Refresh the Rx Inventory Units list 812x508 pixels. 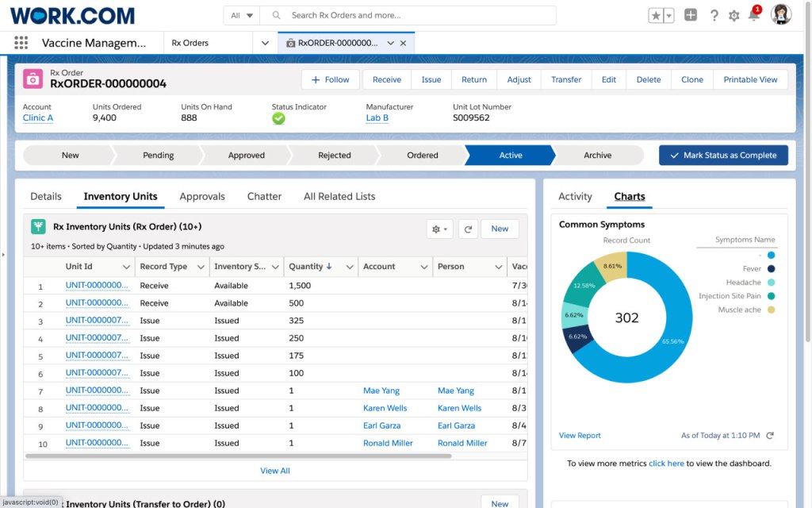[468, 229]
